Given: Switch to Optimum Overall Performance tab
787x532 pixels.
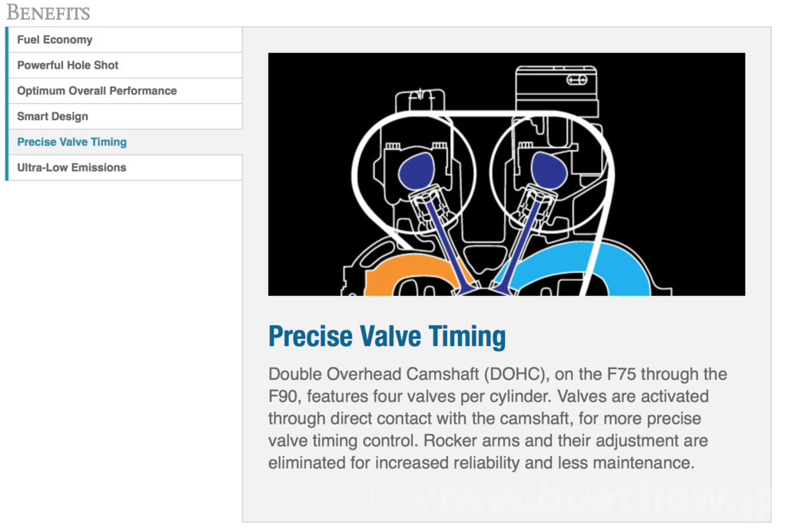Looking at the screenshot, I should pyautogui.click(x=97, y=91).
